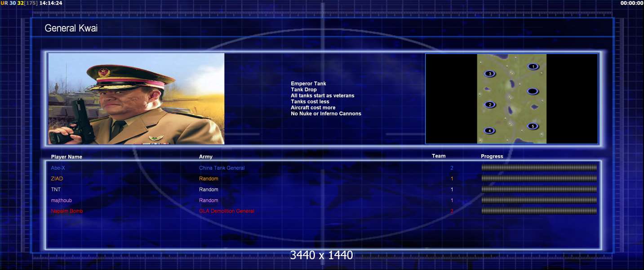The image size is (644, 270).
Task: Select player name 'Napalm Bomb'
Action: 67,211
